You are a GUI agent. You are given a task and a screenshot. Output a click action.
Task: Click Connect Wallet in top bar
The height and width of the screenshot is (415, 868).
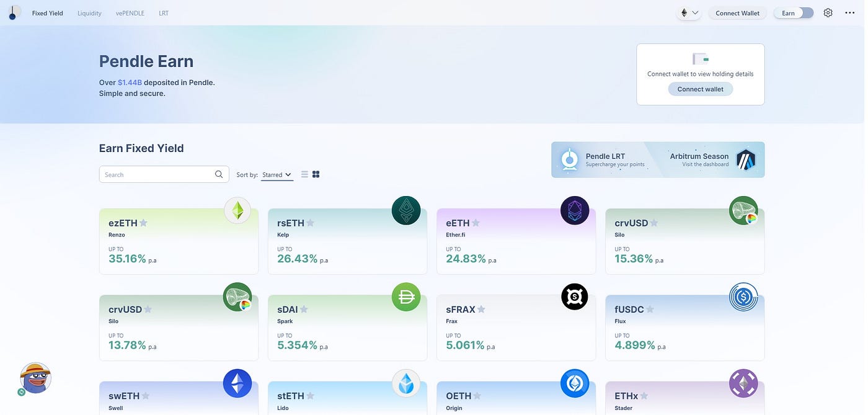coord(737,13)
